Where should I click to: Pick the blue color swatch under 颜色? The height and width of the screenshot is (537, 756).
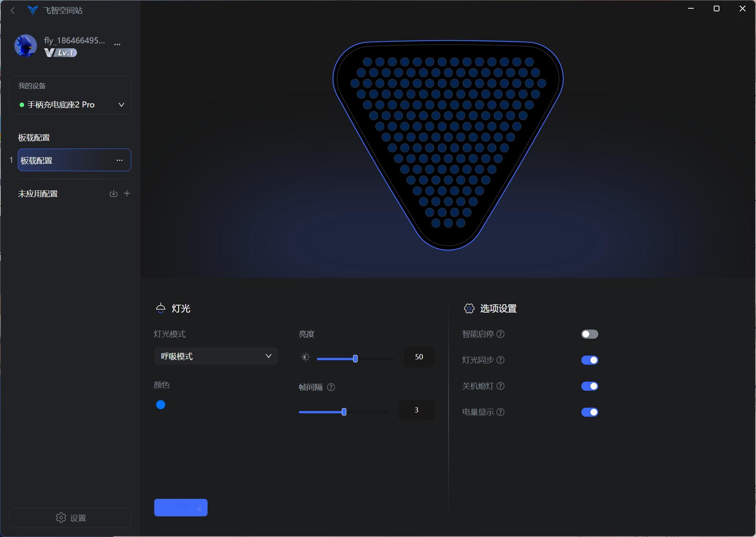point(161,405)
